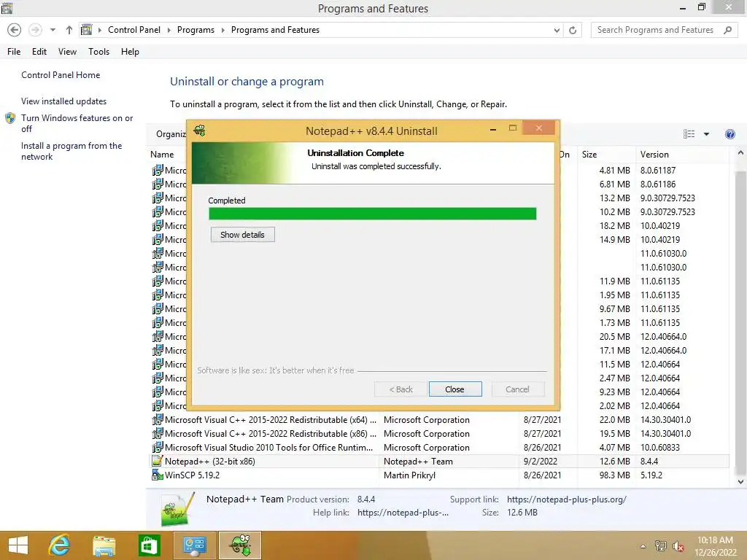The width and height of the screenshot is (747, 560).
Task: Go back with the Back arrow button
Action: [x=15, y=30]
